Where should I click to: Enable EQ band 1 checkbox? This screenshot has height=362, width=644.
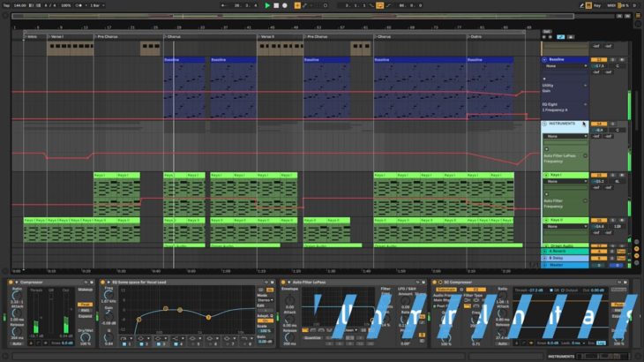pyautogui.click(x=124, y=344)
